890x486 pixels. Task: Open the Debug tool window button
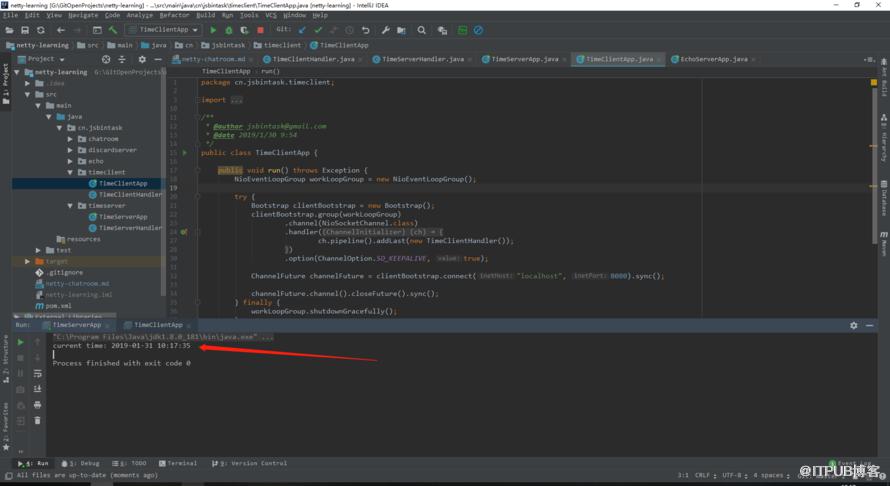pyautogui.click(x=81, y=463)
